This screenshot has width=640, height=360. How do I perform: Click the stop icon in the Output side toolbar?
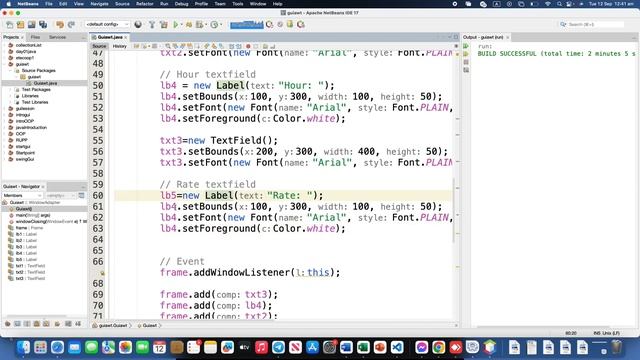466,62
